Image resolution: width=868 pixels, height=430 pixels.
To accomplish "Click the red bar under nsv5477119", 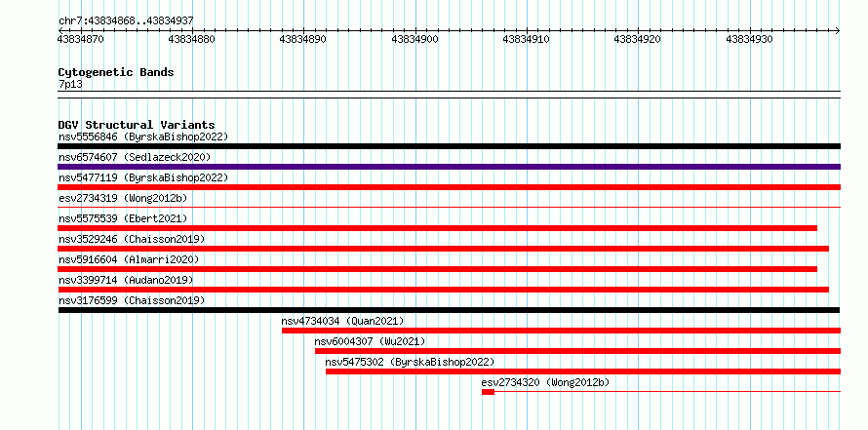I will point(449,187).
